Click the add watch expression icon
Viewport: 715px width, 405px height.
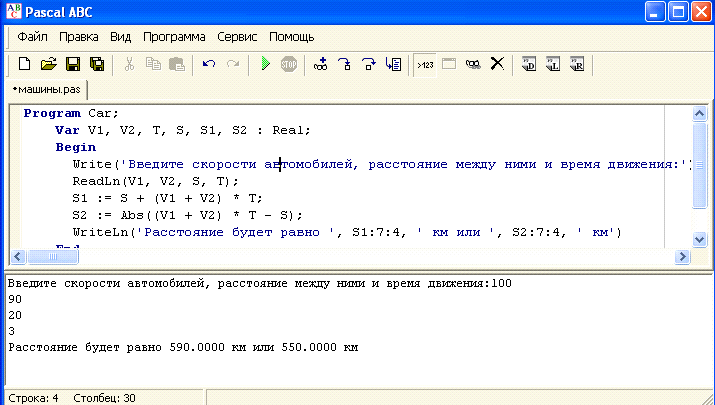(321, 64)
